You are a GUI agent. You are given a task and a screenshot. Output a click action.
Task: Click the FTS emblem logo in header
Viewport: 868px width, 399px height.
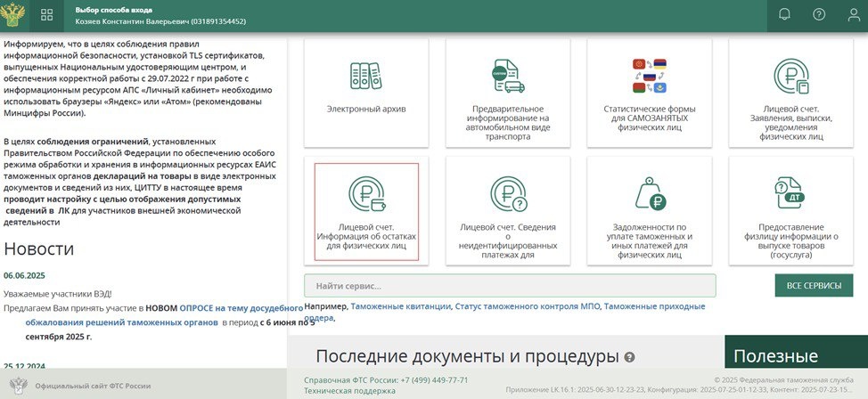[x=12, y=15]
